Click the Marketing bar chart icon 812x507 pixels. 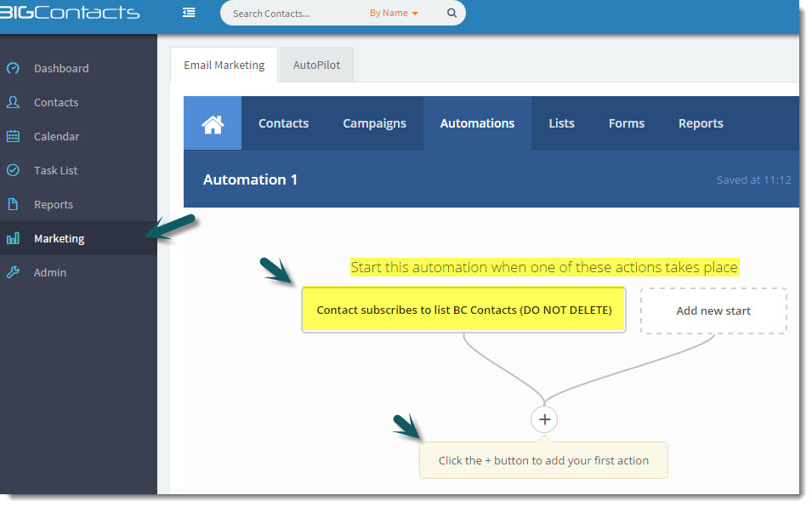coord(13,239)
